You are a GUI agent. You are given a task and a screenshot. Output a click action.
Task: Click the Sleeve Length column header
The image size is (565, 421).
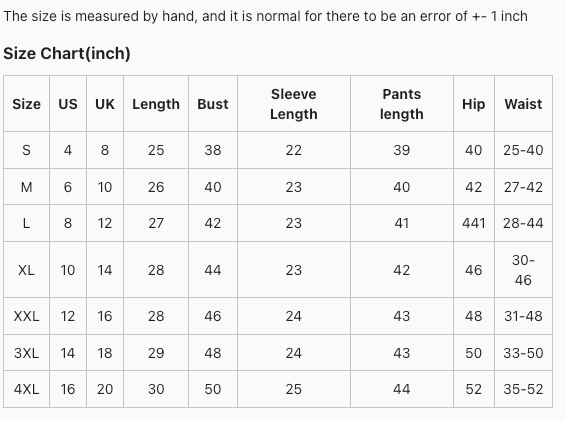(x=294, y=104)
